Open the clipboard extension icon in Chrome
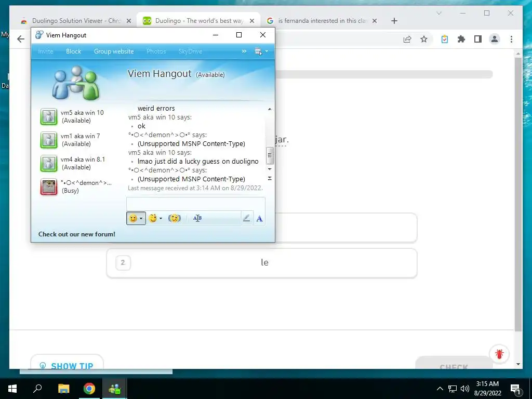 [445, 39]
